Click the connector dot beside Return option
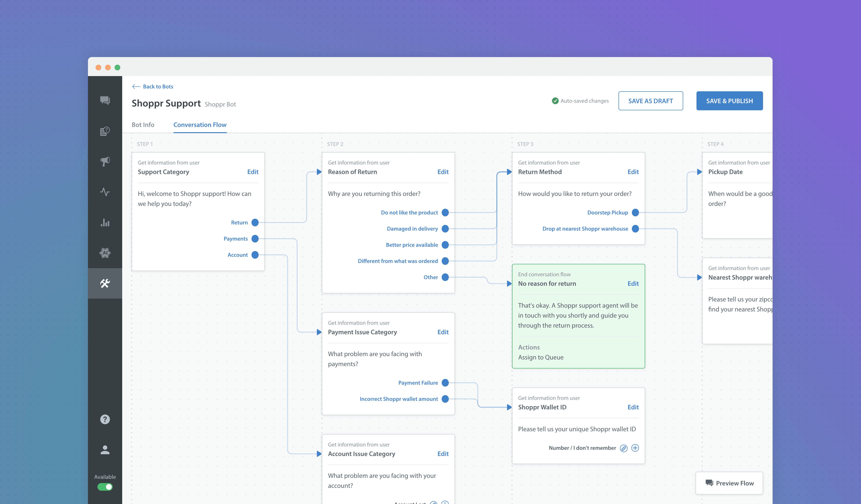The height and width of the screenshot is (504, 861). tap(255, 223)
